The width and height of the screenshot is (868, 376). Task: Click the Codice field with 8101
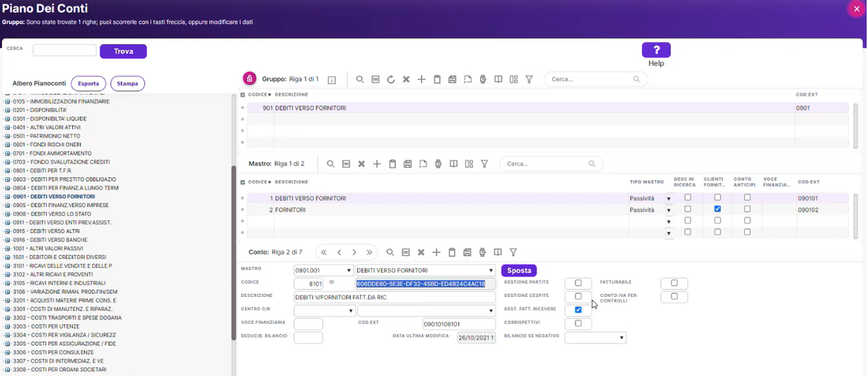308,284
